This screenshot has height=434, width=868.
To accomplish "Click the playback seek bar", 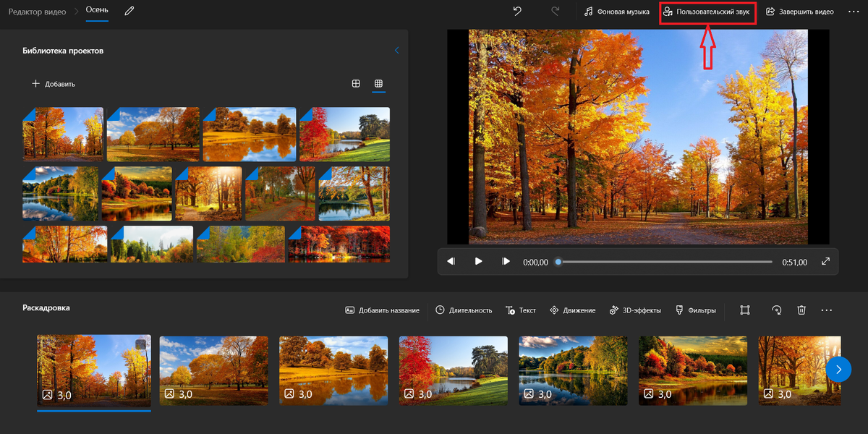I will coord(665,262).
